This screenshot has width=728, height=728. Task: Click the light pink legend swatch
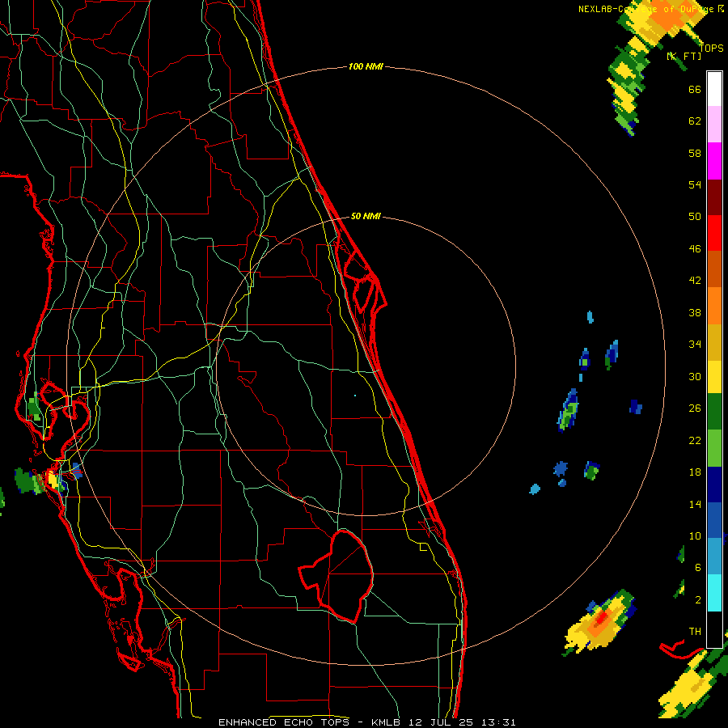[x=714, y=125]
